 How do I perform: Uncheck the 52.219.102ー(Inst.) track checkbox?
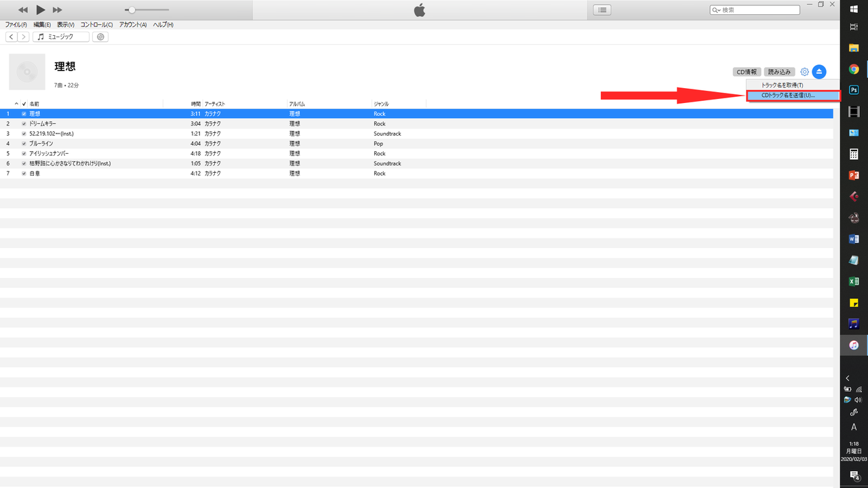click(24, 134)
